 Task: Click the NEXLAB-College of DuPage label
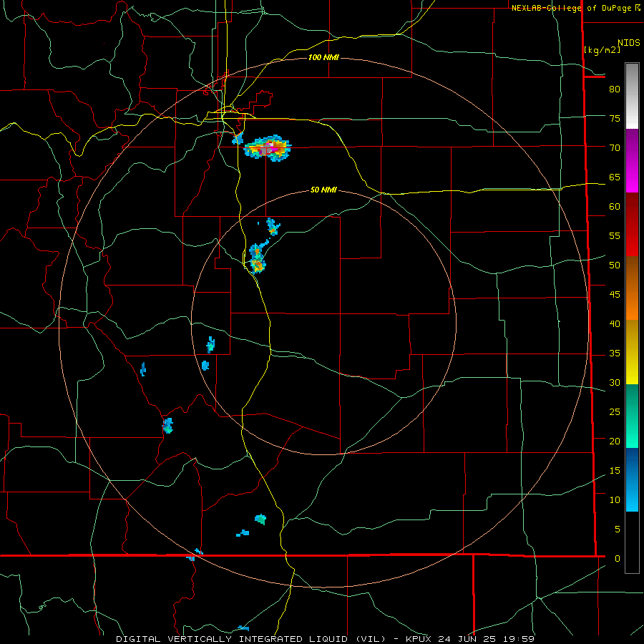576,8
